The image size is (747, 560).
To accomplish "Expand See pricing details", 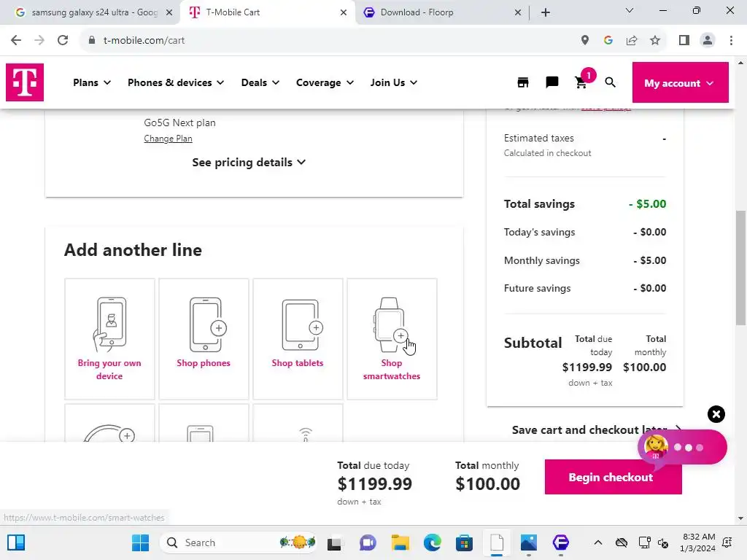I will pyautogui.click(x=249, y=163).
